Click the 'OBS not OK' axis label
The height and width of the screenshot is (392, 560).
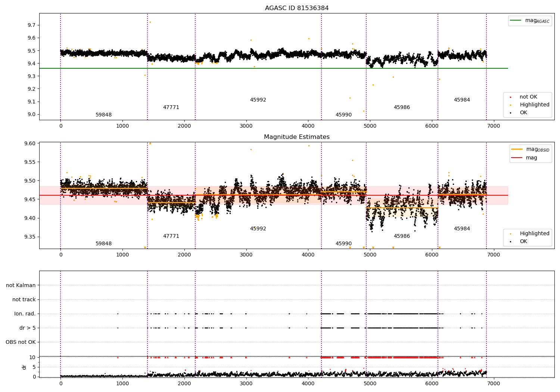21,342
